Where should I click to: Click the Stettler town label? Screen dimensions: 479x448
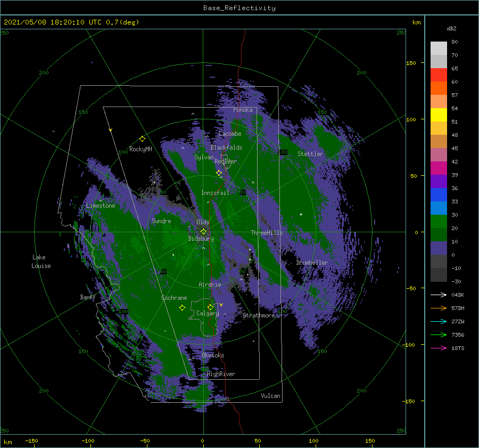point(310,154)
